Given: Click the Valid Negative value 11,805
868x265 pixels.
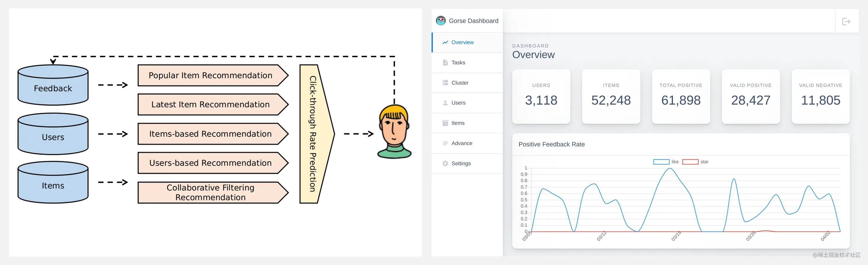Looking at the screenshot, I should coord(820,100).
